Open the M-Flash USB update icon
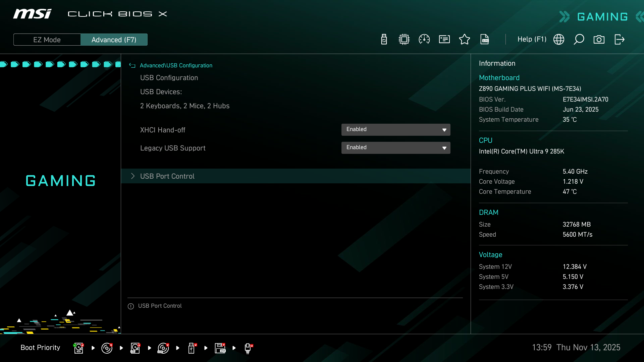 click(384, 40)
